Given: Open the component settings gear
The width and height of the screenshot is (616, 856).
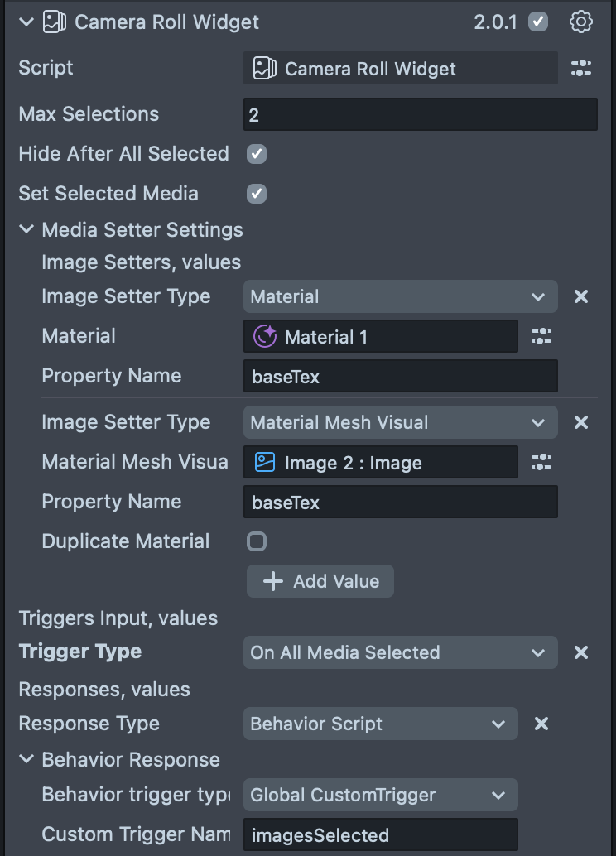Looking at the screenshot, I should click(581, 22).
